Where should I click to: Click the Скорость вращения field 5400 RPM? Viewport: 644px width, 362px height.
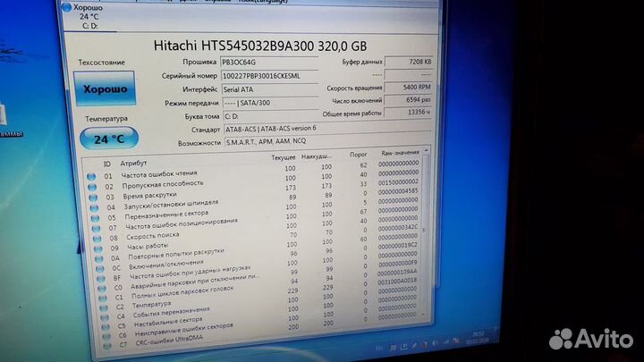[x=408, y=88]
